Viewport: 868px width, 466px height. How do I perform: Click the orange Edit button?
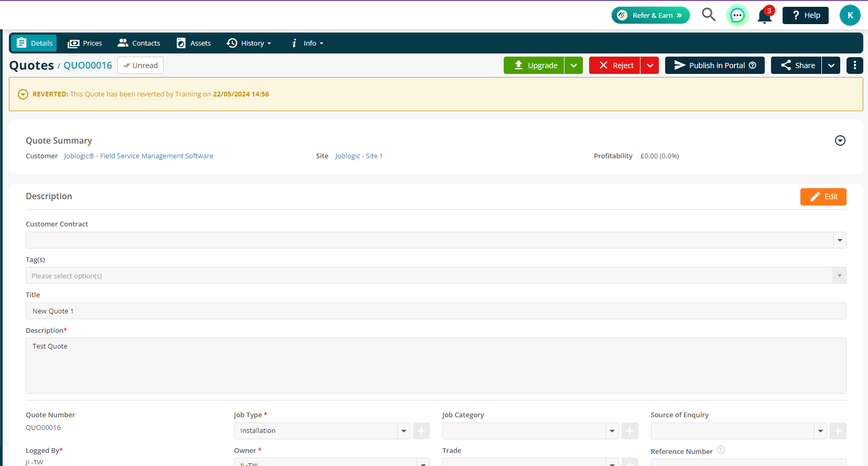click(823, 197)
